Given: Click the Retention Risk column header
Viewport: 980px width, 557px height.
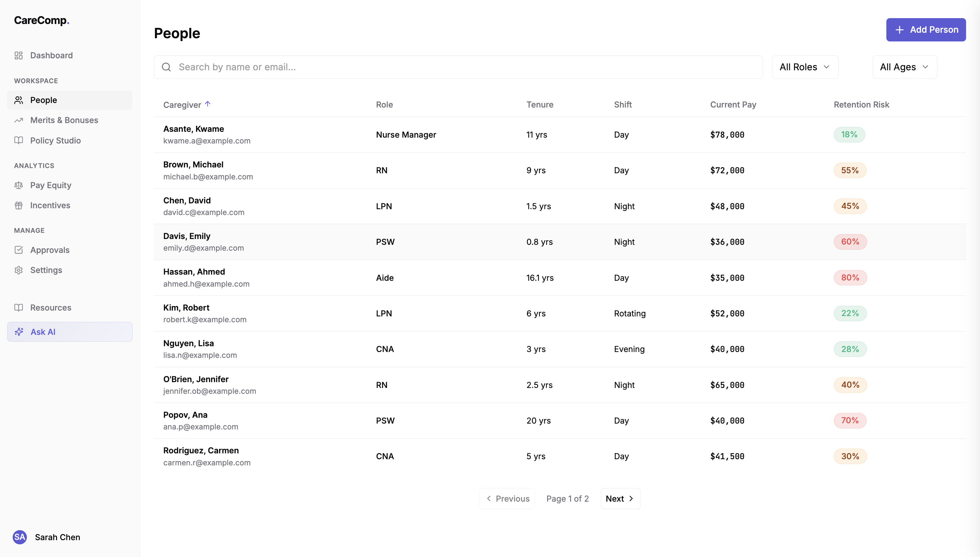Looking at the screenshot, I should tap(861, 105).
